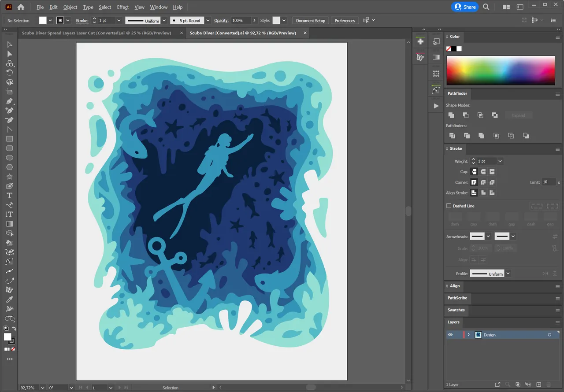The height and width of the screenshot is (392, 564).
Task: Expand the Design layer
Action: [x=468, y=335]
